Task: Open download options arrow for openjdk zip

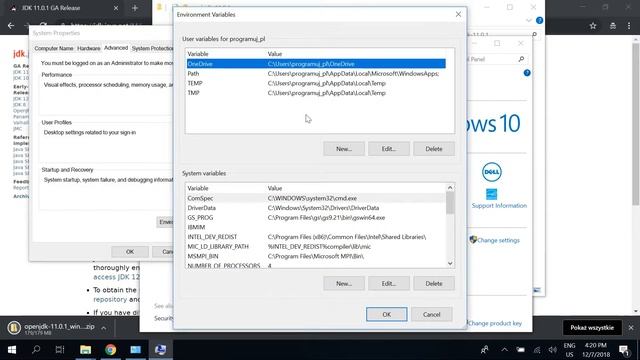Action: click(104, 328)
